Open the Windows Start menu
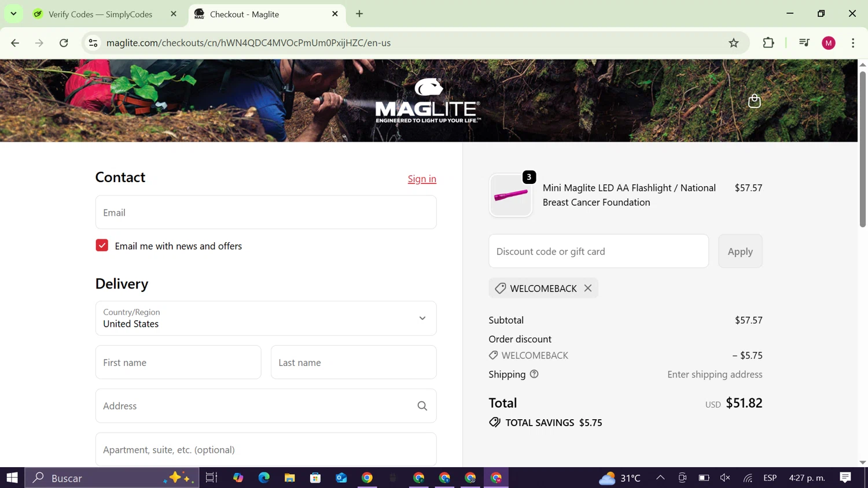Image resolution: width=868 pixels, height=488 pixels. [12, 478]
